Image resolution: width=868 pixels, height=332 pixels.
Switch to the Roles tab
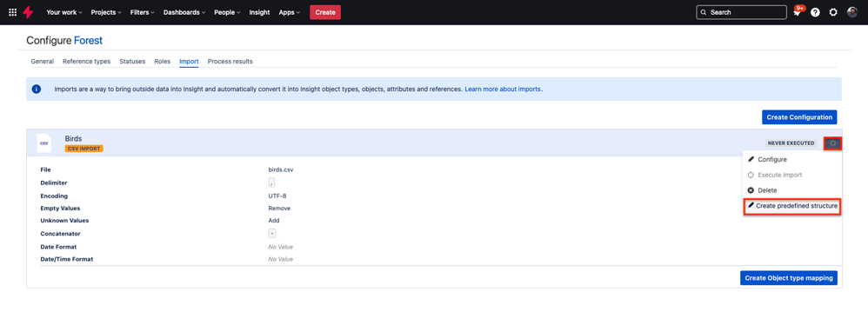[162, 62]
